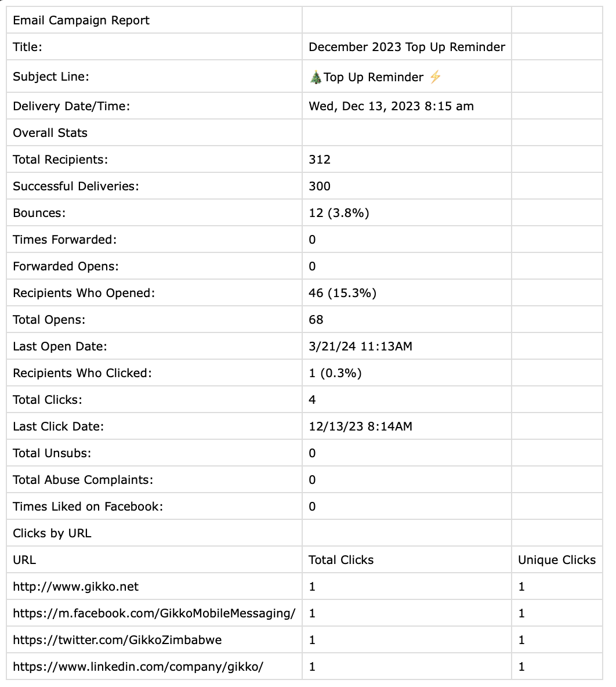The width and height of the screenshot is (616, 687).
Task: Select the Email Campaign Report header cell
Action: coord(81,20)
